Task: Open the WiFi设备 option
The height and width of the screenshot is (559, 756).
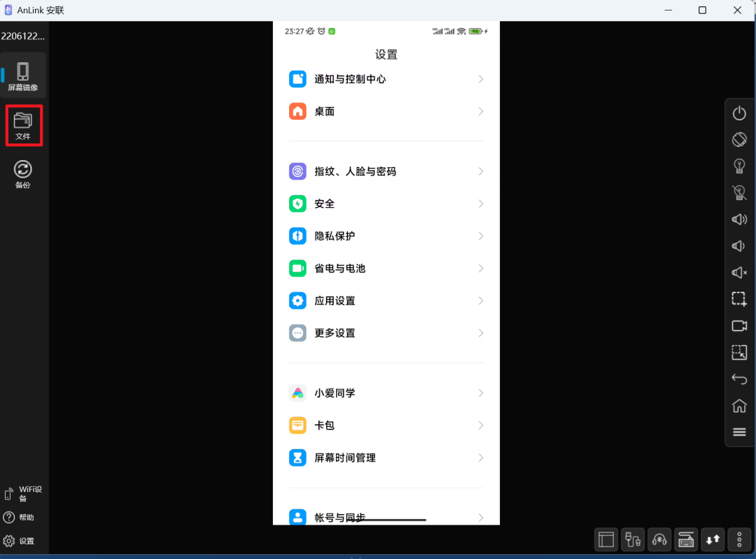Action: [x=23, y=493]
